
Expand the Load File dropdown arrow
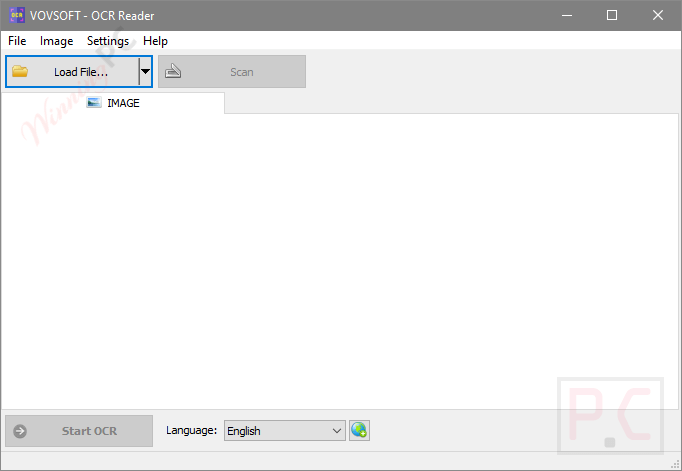coord(146,72)
